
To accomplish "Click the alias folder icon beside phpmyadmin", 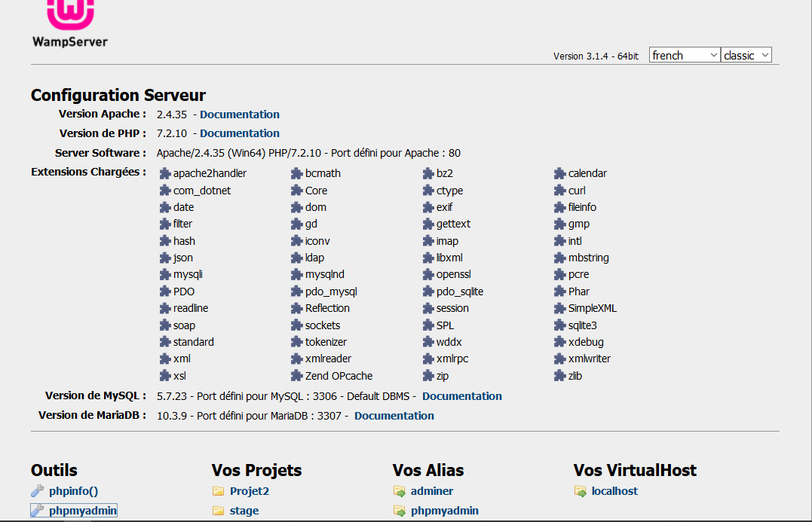I will (400, 511).
